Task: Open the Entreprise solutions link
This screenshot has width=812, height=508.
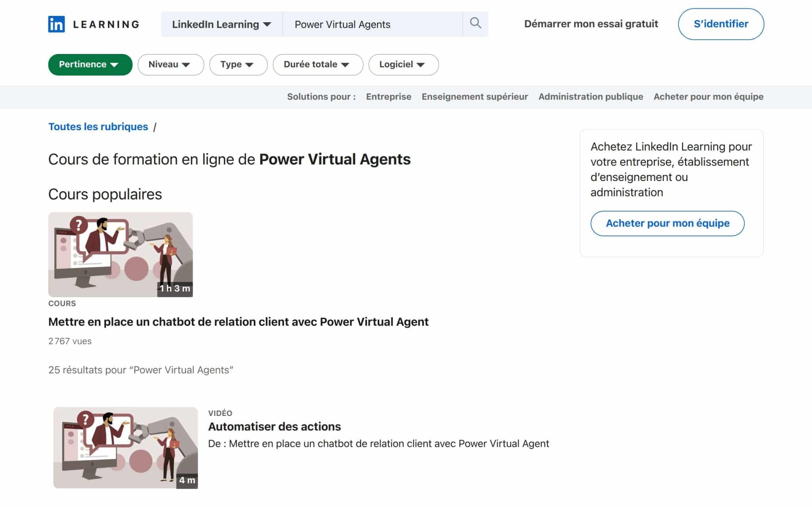Action: coord(389,96)
